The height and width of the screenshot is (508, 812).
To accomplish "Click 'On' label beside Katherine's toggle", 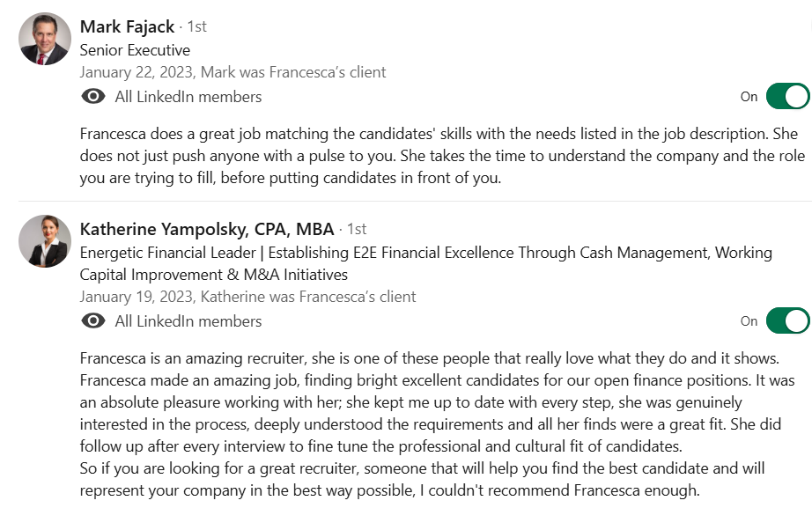I will tap(749, 321).
